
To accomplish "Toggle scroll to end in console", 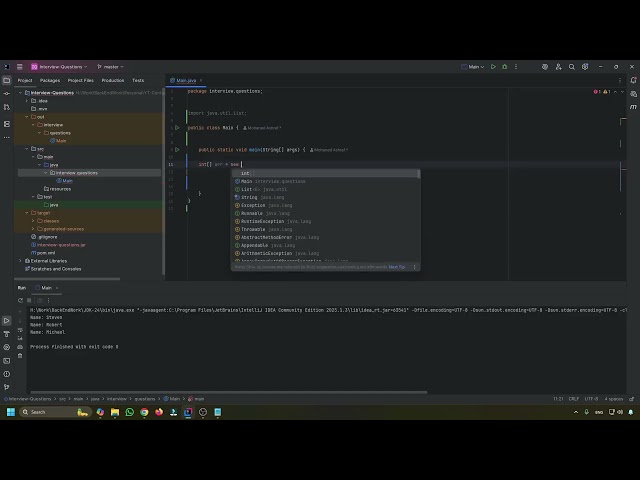I will click(x=20, y=338).
